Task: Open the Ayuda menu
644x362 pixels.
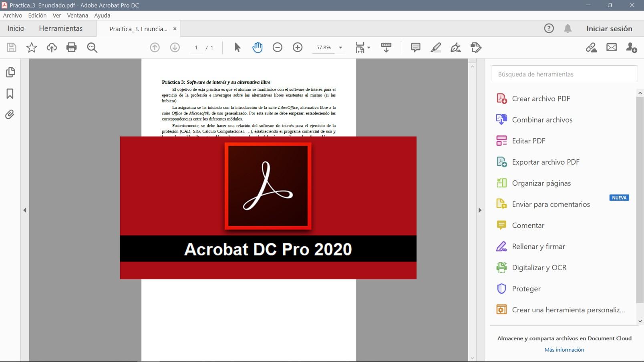Action: (102, 15)
